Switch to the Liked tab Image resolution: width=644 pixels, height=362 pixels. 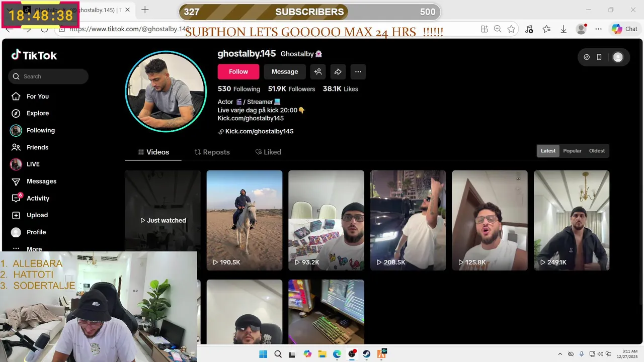click(x=268, y=152)
